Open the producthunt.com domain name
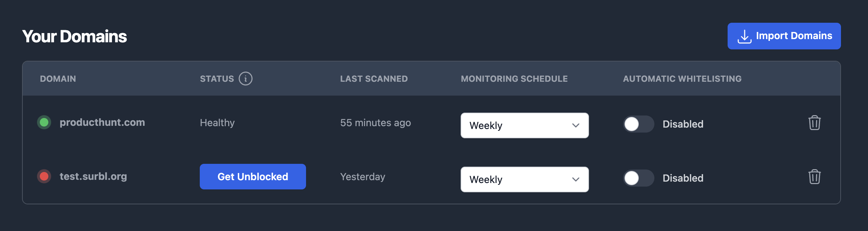Image resolution: width=868 pixels, height=231 pixels. (102, 123)
